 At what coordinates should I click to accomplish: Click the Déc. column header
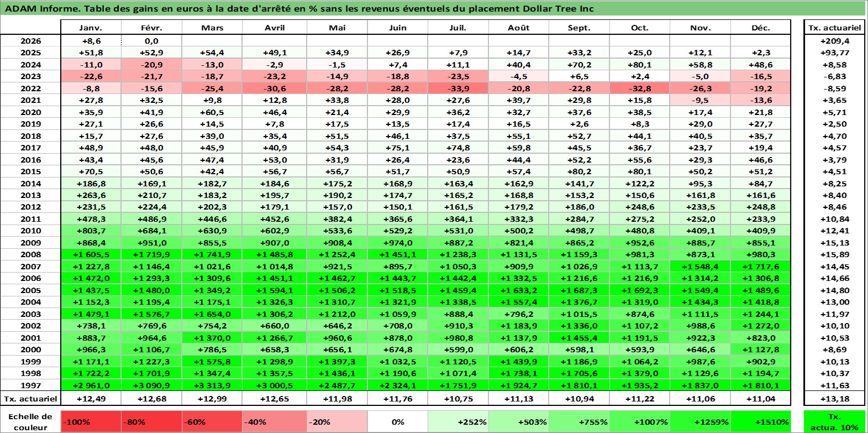click(761, 28)
